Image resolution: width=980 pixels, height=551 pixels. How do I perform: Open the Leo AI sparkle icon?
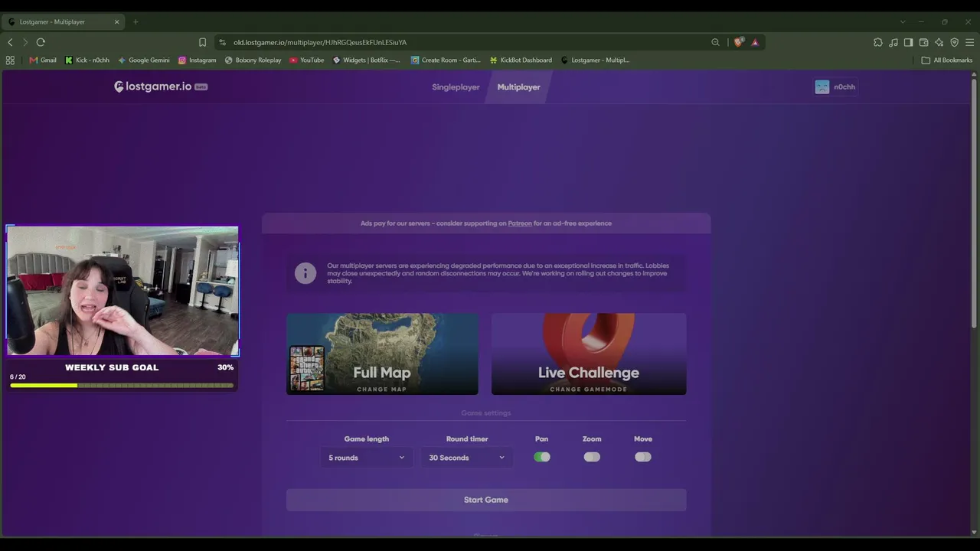pos(939,42)
